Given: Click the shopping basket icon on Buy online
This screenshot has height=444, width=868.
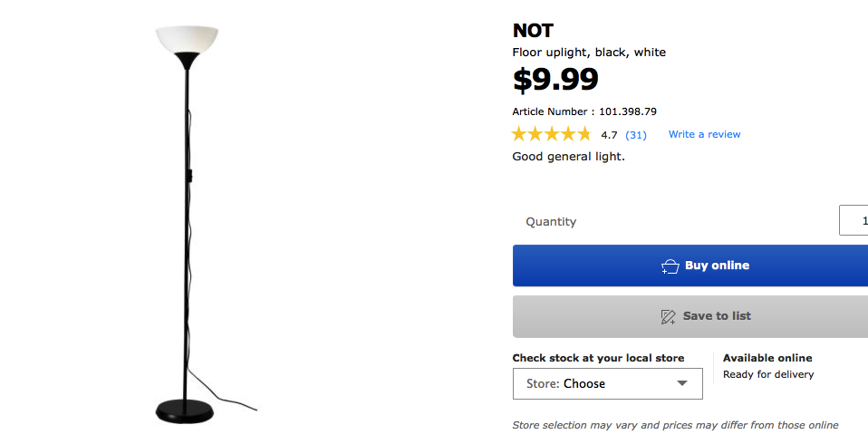Looking at the screenshot, I should point(670,266).
